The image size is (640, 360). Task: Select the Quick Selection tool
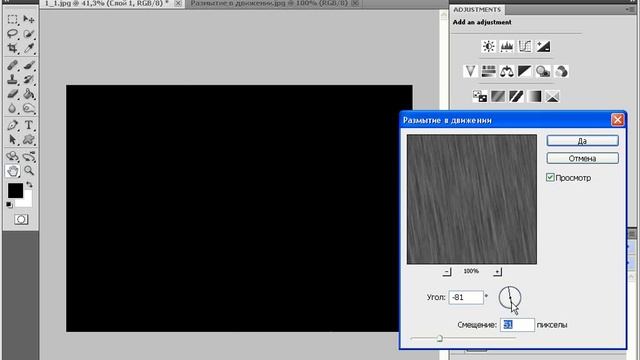point(29,34)
